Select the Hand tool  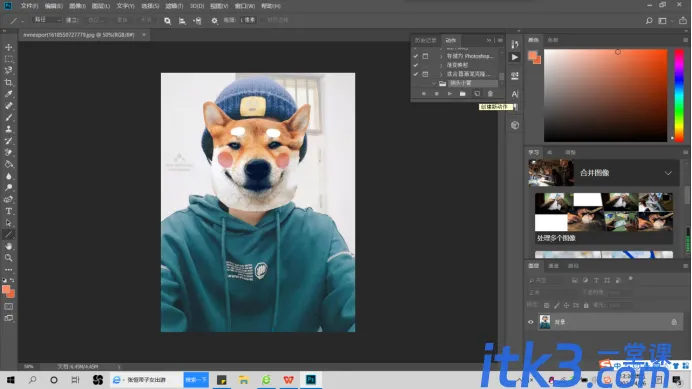tap(8, 246)
